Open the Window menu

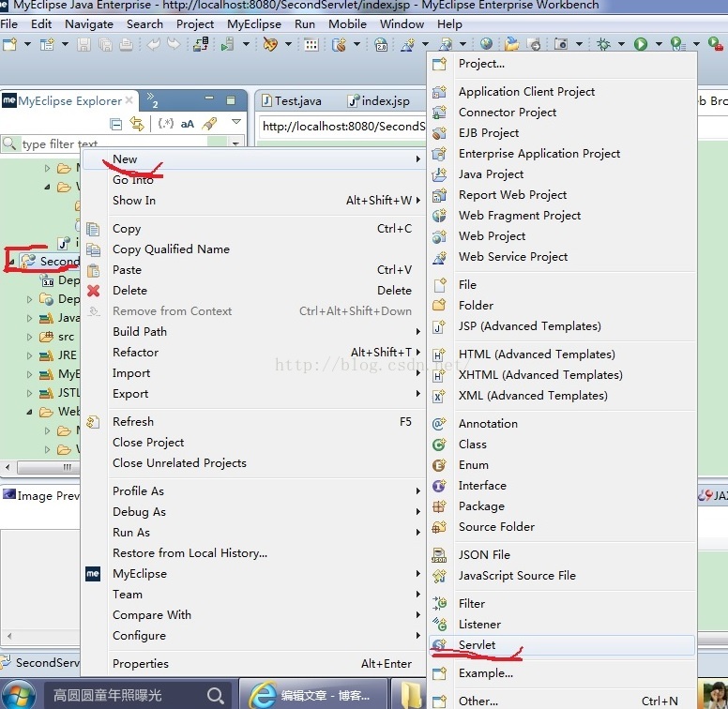point(402,24)
